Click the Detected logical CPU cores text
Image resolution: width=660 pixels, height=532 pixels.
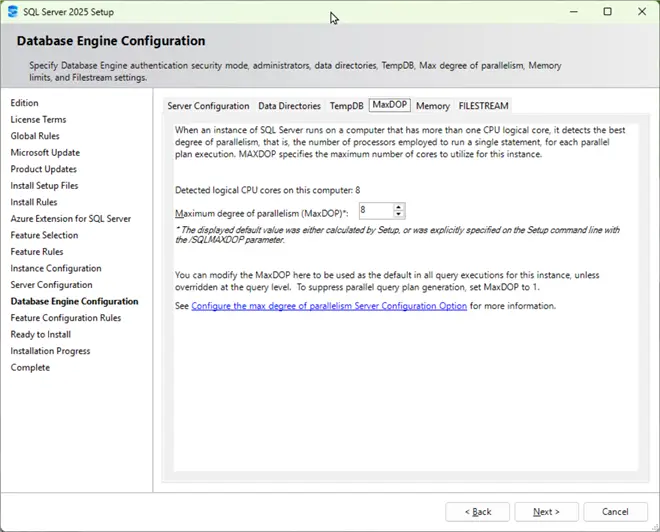(268, 190)
